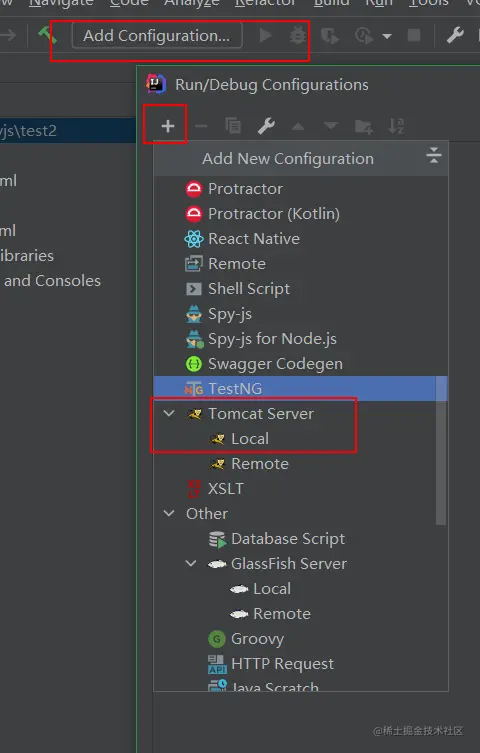480x753 pixels.
Task: Open the Analyze menu
Action: pyautogui.click(x=192, y=3)
